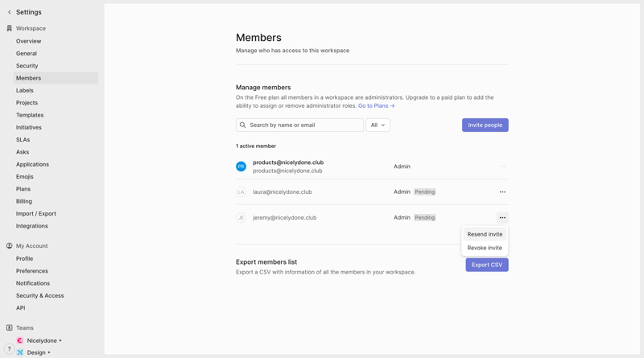Viewport: 644px width, 358px height.
Task: Open the Templates settings
Action: 56,115
